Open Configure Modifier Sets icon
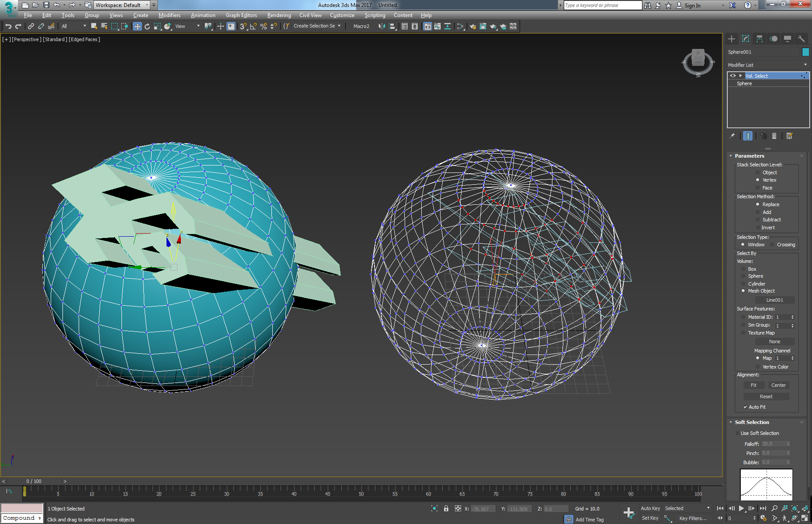The image size is (812, 524). (789, 136)
